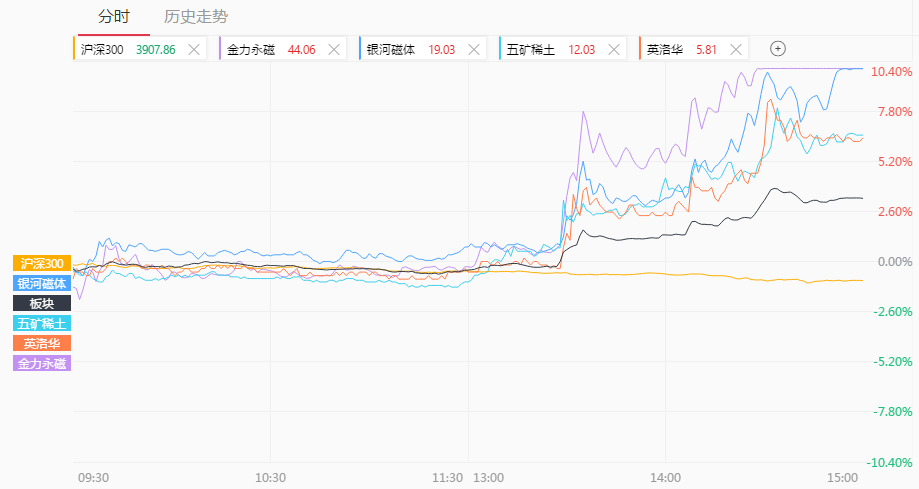Remove 金力永磁 chip using its X icon
The image size is (919, 489).
[x=334, y=50]
